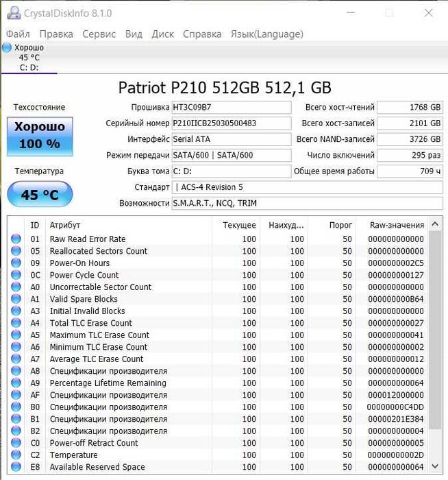Open the Вид menu
Image resolution: width=448 pixels, height=480 pixels.
point(134,34)
